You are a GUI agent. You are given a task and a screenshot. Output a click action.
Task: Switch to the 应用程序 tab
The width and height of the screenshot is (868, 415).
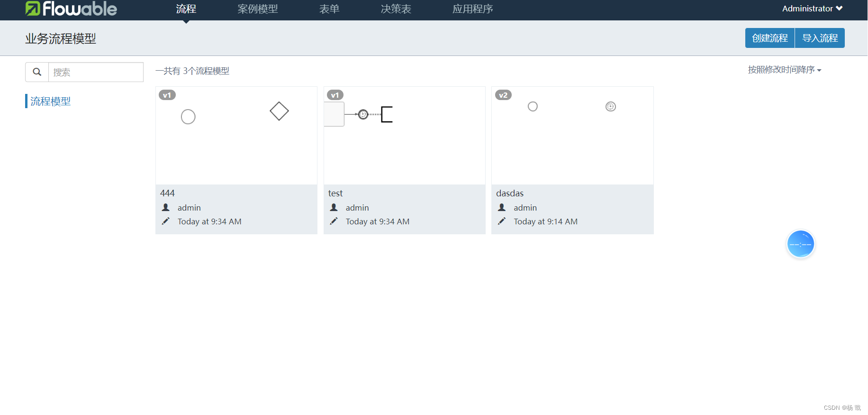[x=473, y=9]
